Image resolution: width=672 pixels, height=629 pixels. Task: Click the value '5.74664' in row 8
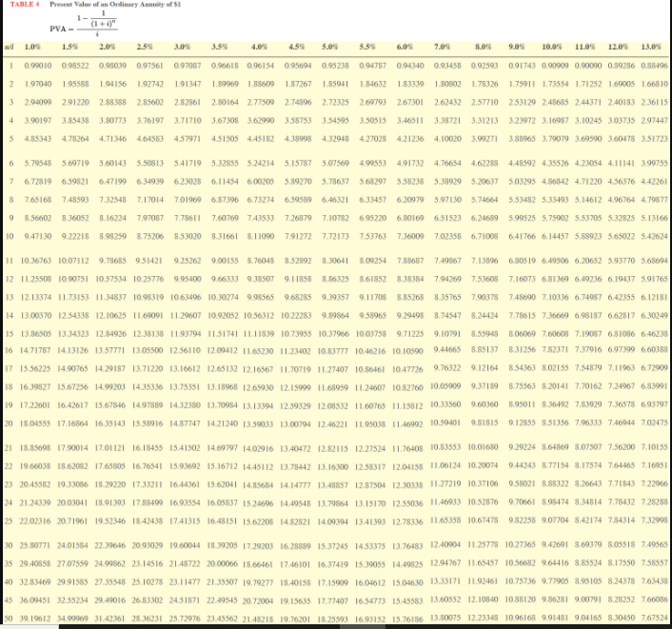(x=484, y=200)
